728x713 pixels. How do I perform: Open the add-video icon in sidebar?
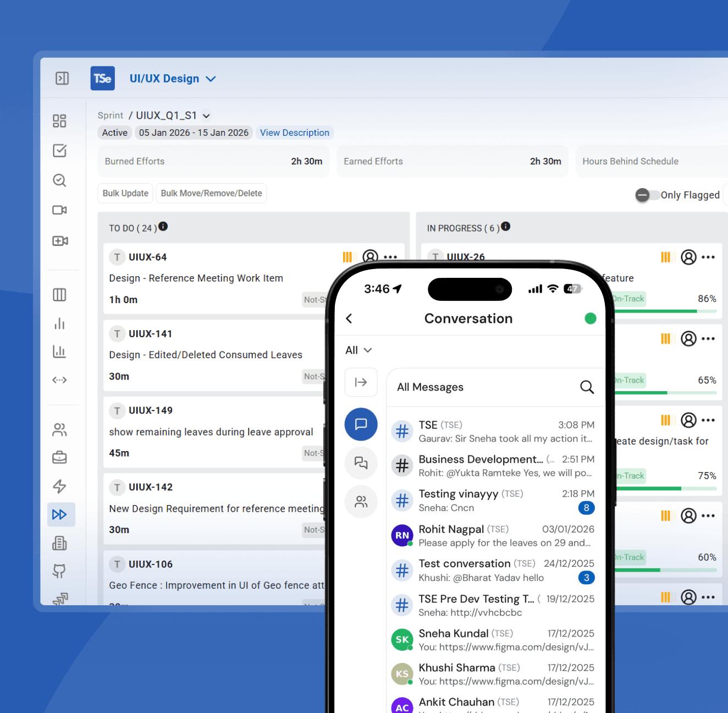point(60,241)
